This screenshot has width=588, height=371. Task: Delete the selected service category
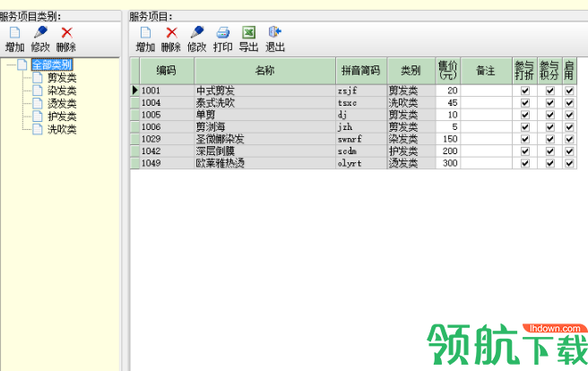(x=66, y=39)
